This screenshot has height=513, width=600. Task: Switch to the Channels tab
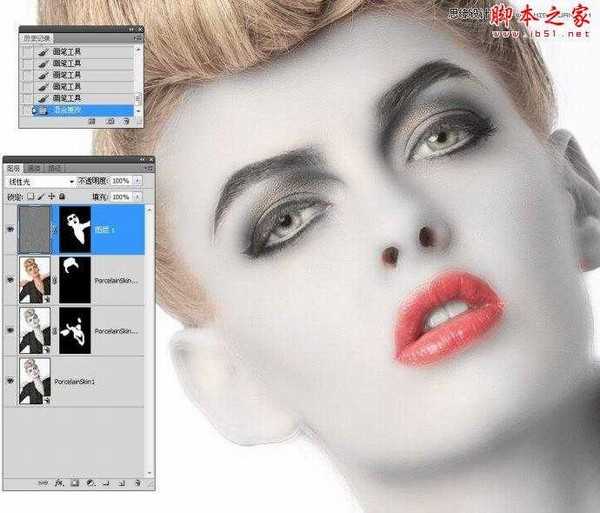click(35, 167)
